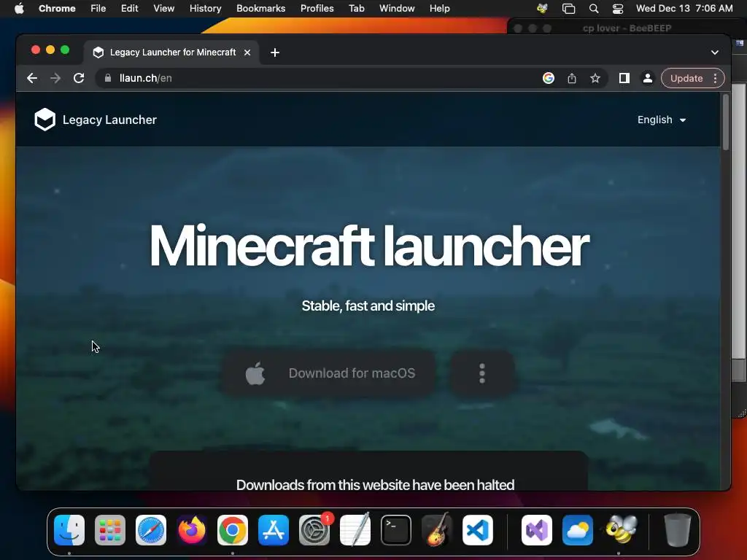Image resolution: width=747 pixels, height=560 pixels.
Task: Click the 'Minecraft launcher' heading
Action: pyautogui.click(x=369, y=246)
